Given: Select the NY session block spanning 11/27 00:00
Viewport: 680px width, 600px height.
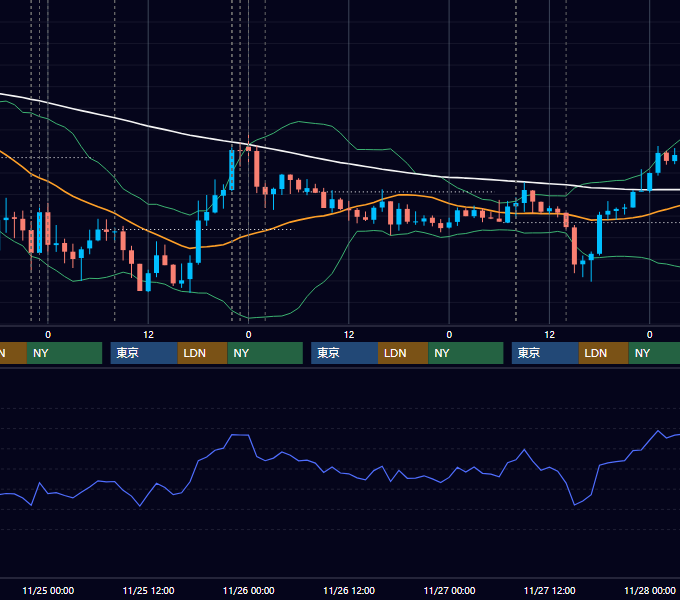Looking at the screenshot, I should coord(466,353).
